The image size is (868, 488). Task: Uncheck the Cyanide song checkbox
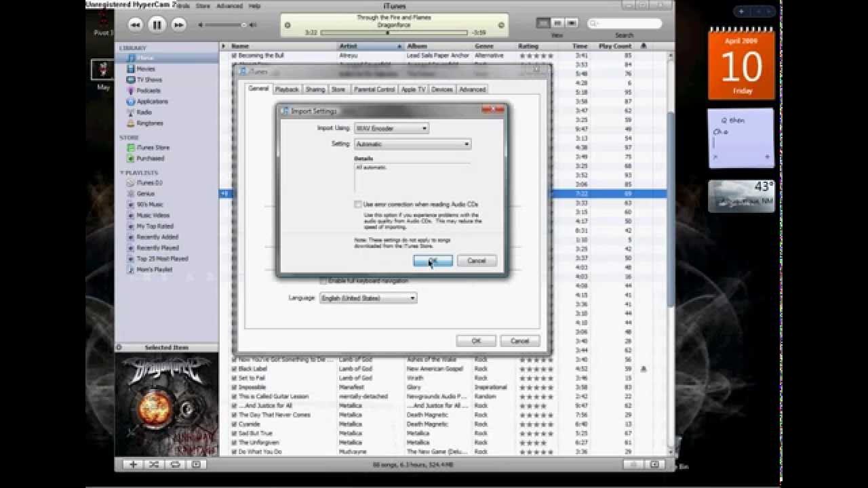pos(234,424)
